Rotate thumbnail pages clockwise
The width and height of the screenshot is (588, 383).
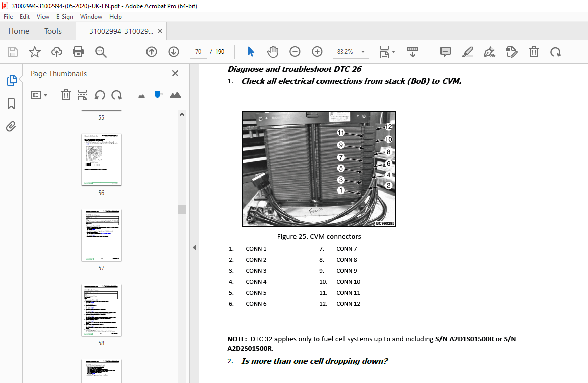(x=116, y=95)
